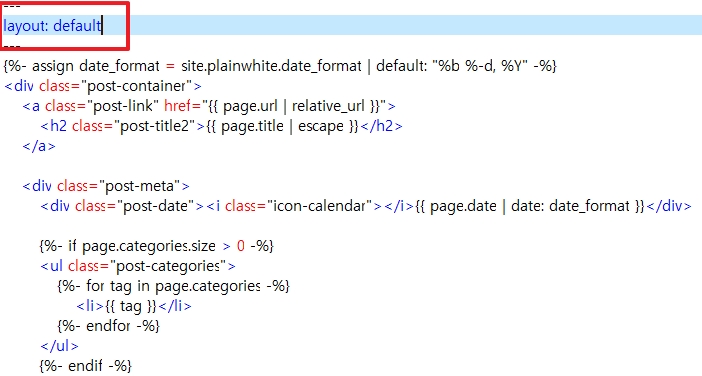
Task: Click the 'endfor' liquid line
Action: tap(109, 325)
